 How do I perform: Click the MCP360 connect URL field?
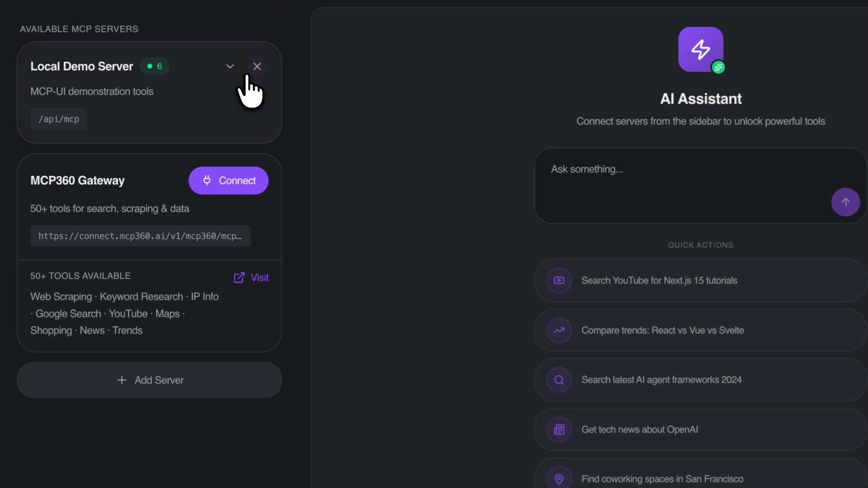(140, 236)
